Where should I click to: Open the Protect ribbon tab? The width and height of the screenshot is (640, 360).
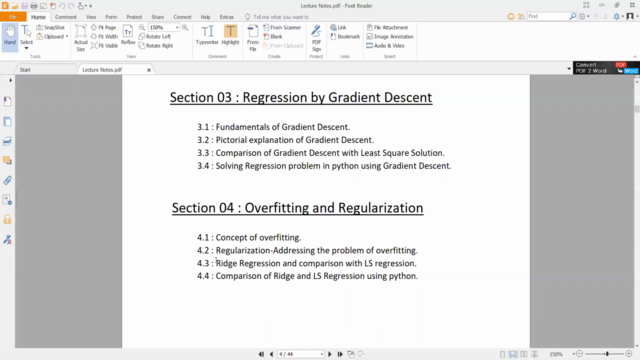click(134, 17)
